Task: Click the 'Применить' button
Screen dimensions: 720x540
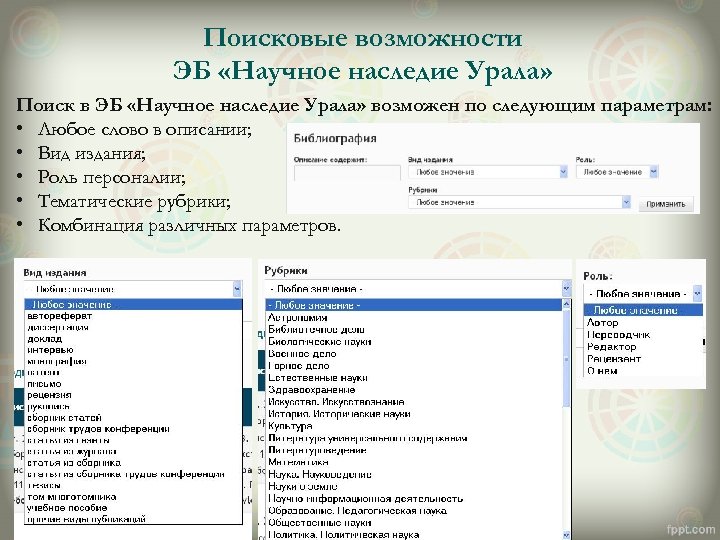Action: coord(666,204)
